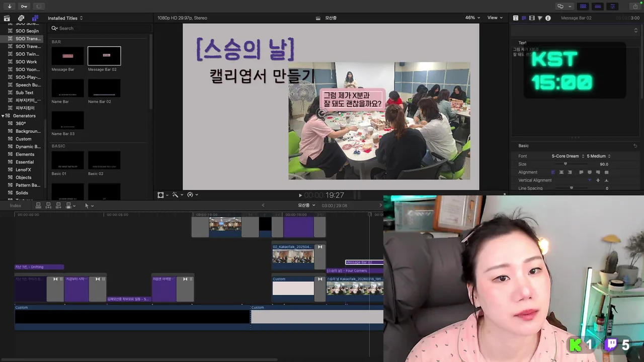Toggle the Inspector visibility button
This screenshot has height=362, width=644.
(x=612, y=6)
